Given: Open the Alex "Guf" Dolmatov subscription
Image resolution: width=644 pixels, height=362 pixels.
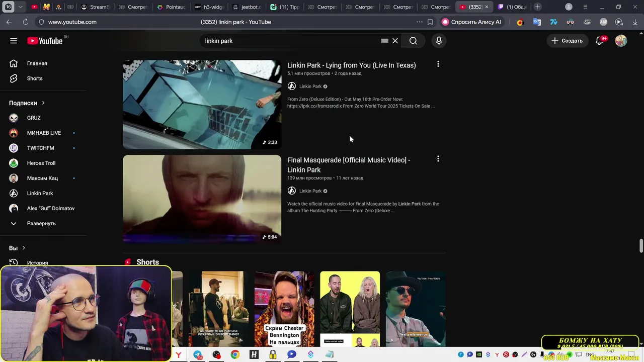Looking at the screenshot, I should [50, 208].
